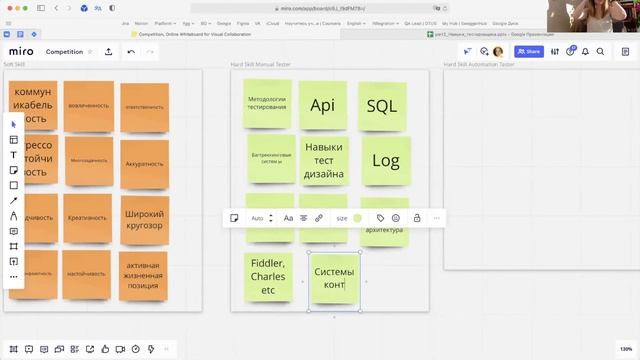Select the Text tool
The height and width of the screenshot is (360, 640).
[13, 155]
